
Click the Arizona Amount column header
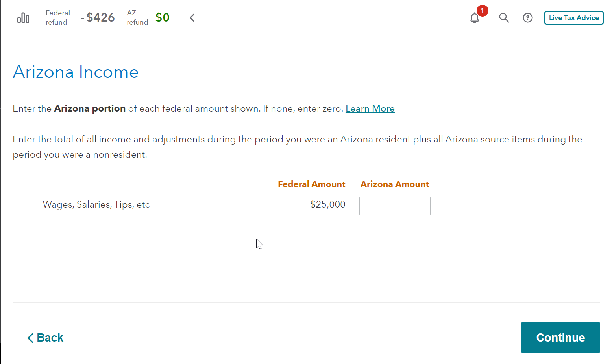(x=394, y=184)
